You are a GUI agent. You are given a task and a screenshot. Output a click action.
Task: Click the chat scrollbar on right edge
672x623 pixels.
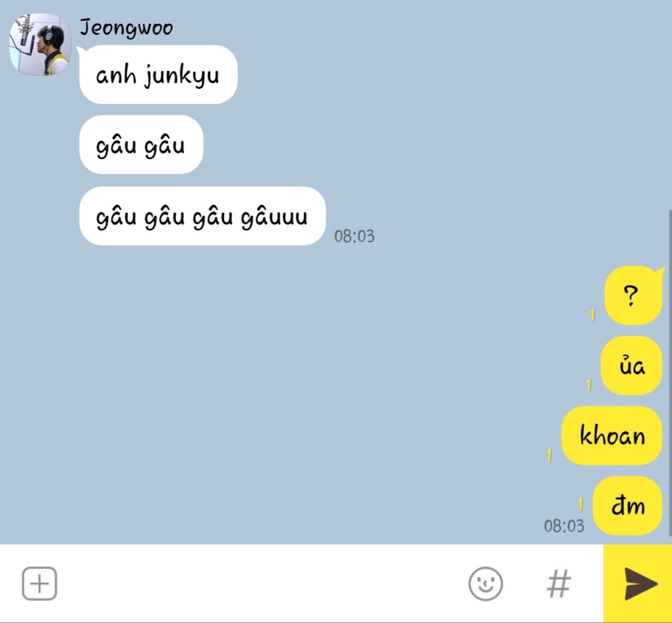click(670, 373)
